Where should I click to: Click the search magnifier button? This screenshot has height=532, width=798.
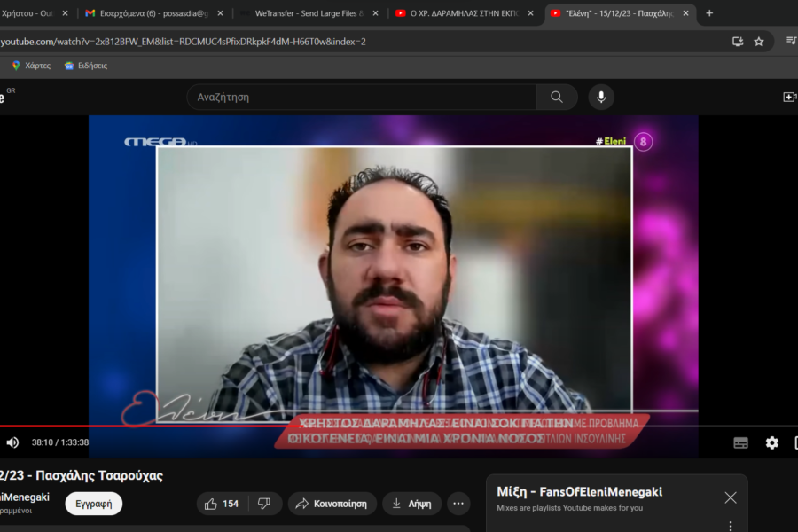pos(557,98)
